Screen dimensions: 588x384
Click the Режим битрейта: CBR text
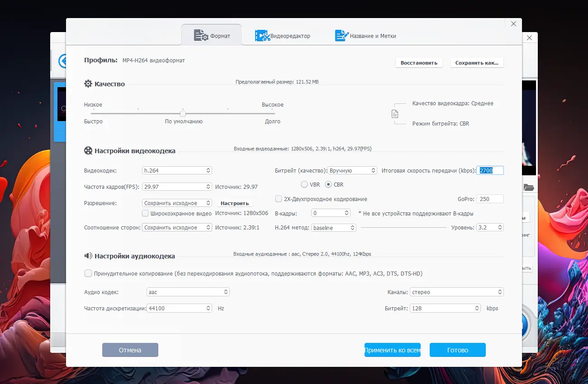(x=441, y=123)
